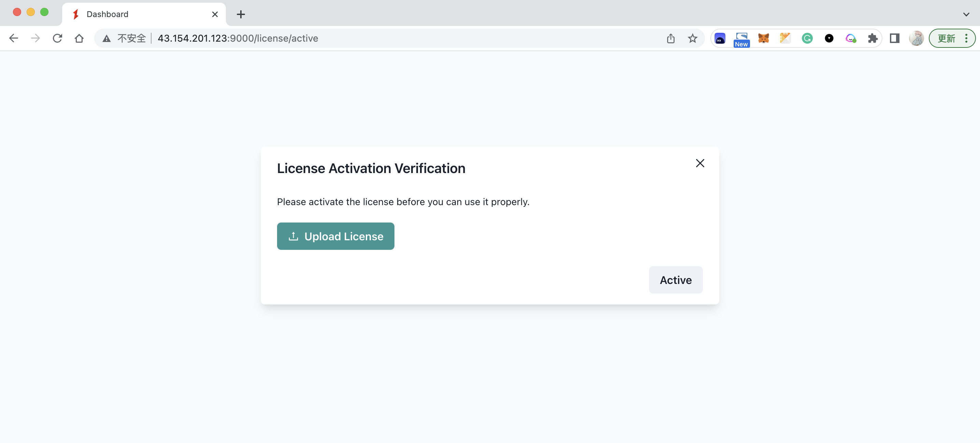Toggle the browser side panel icon
The width and height of the screenshot is (980, 443).
click(x=894, y=38)
